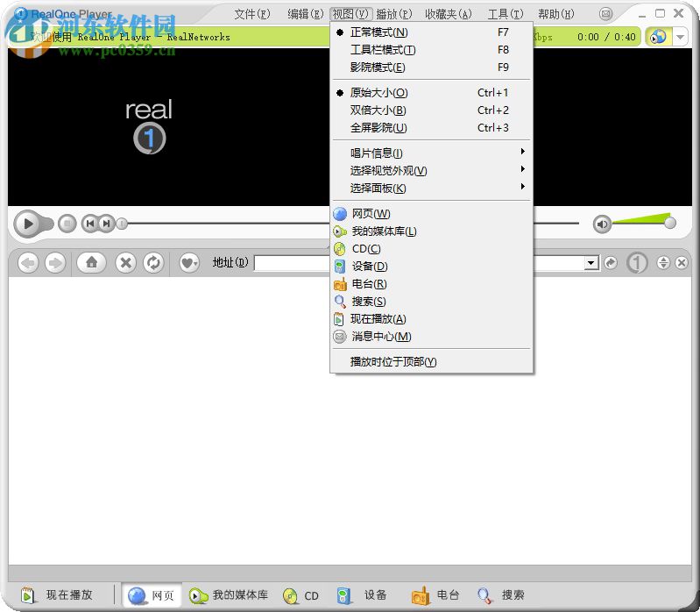Open Message Center (消息中心) menu item

432,336
